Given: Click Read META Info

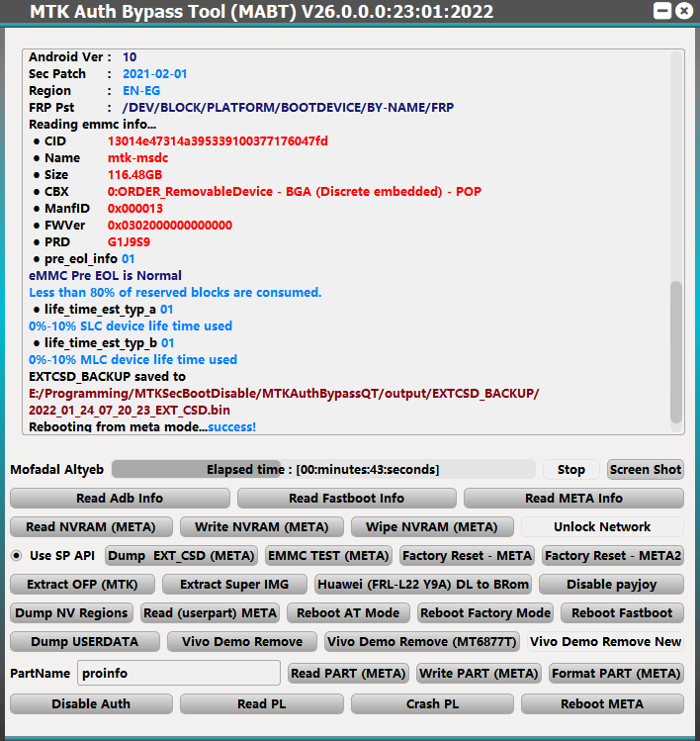Looking at the screenshot, I should click(573, 498).
